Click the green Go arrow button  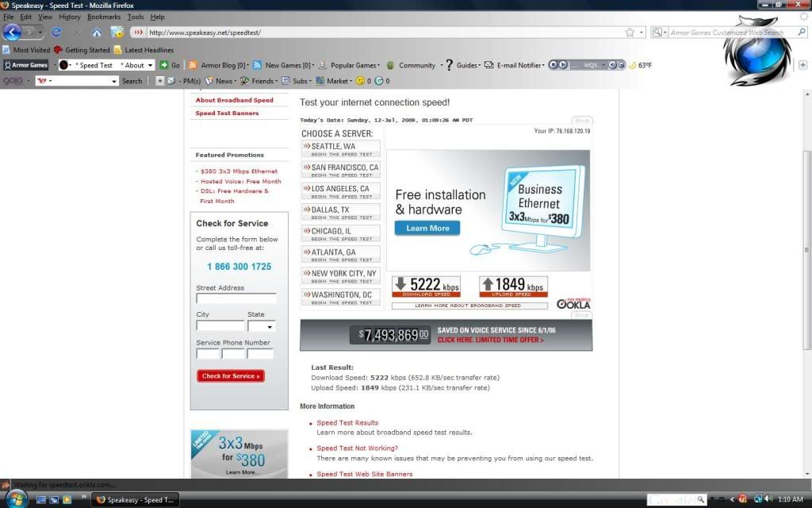pyautogui.click(x=164, y=65)
